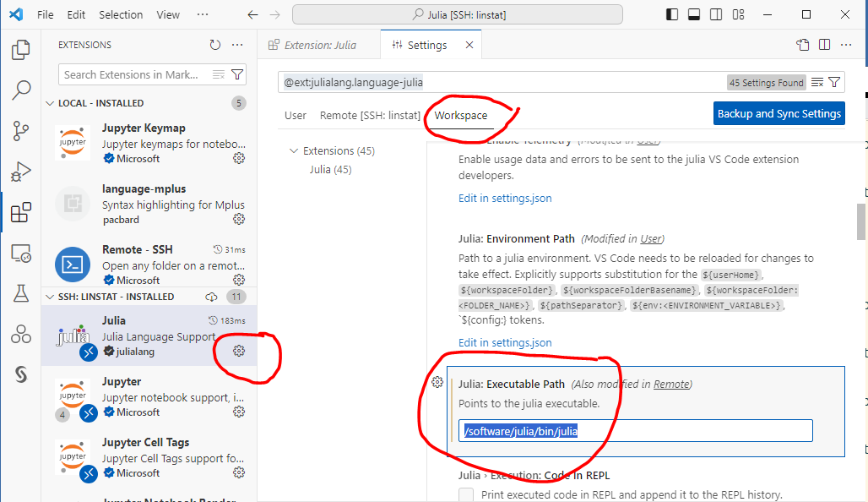Open Executable Path setting gear menu

coord(437,382)
